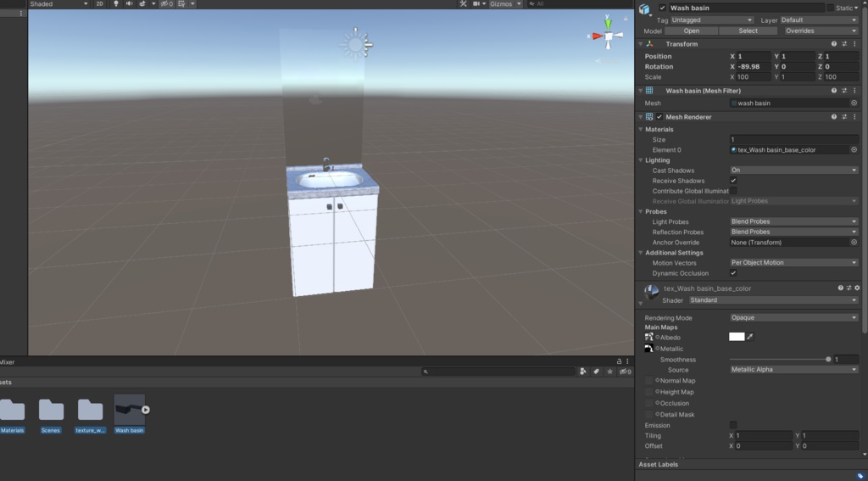The height and width of the screenshot is (481, 868).
Task: Click the orientation gizmo in scene view
Action: (x=608, y=36)
